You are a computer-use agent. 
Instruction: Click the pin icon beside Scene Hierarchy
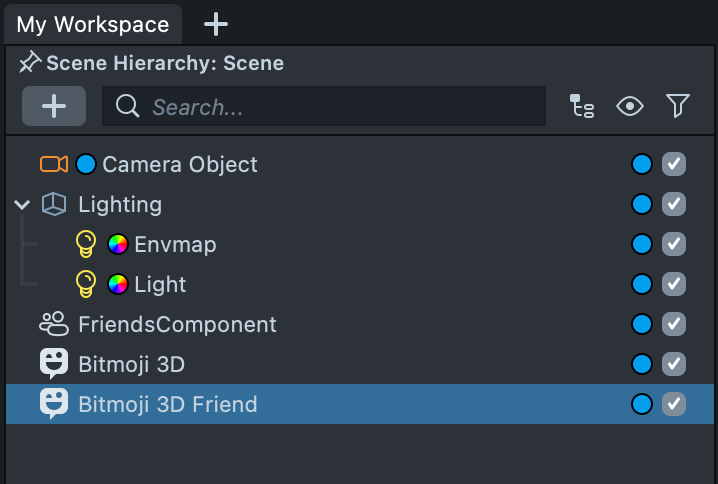coord(30,63)
